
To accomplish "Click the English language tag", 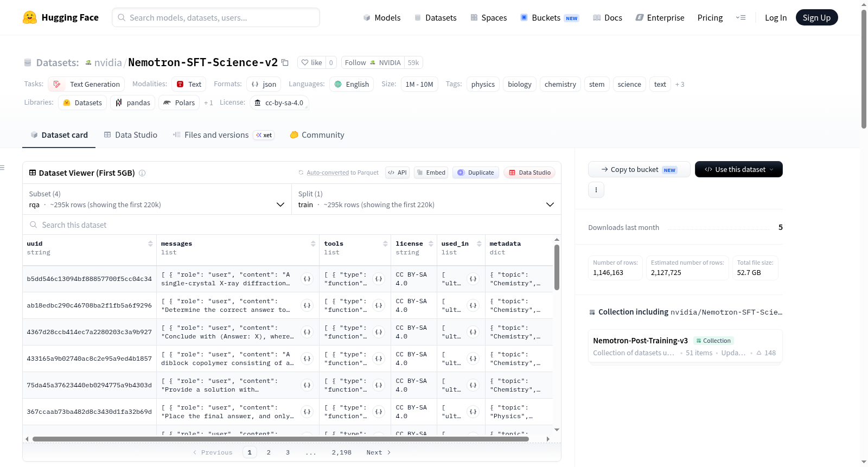I will tap(352, 84).
